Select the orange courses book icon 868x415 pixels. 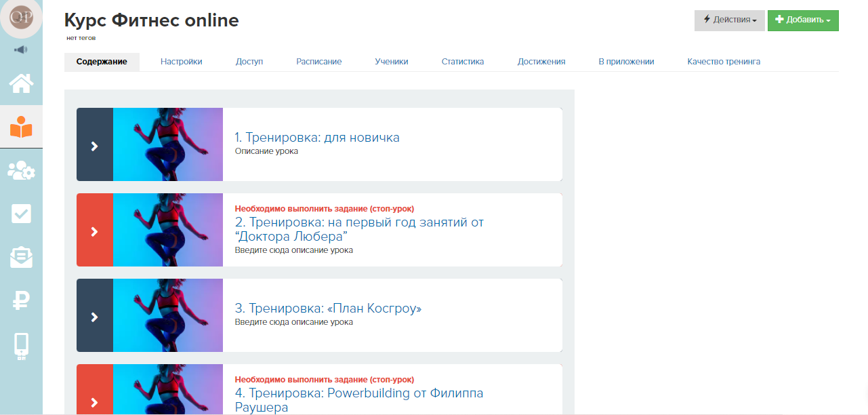point(21,127)
